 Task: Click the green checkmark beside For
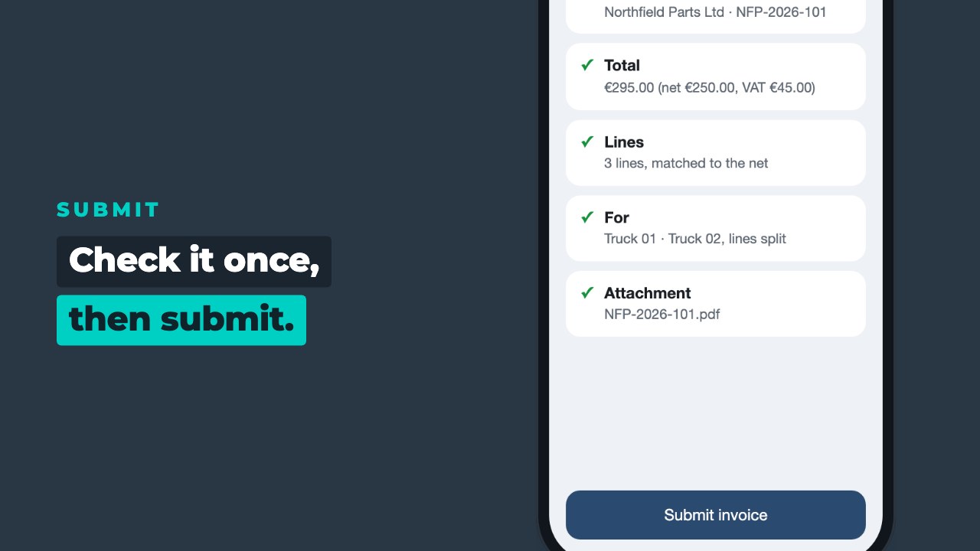click(x=587, y=217)
